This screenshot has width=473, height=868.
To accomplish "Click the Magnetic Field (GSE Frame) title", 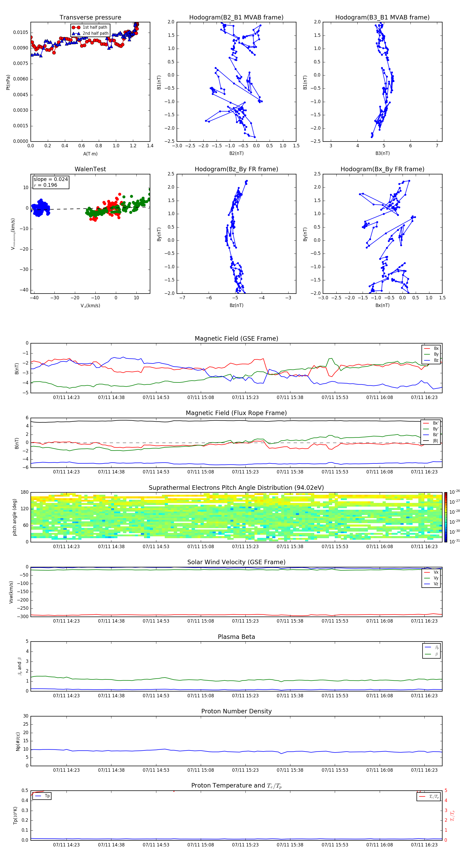I will point(236,339).
